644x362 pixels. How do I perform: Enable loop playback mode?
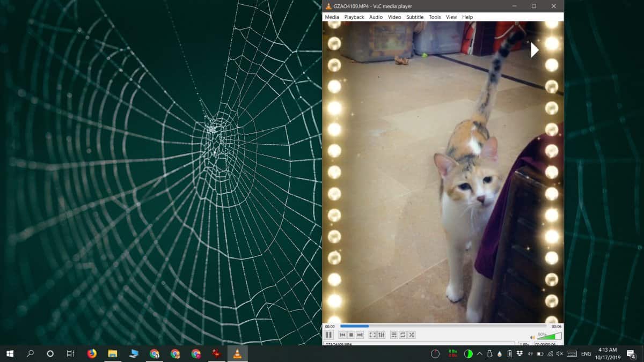[x=402, y=335]
